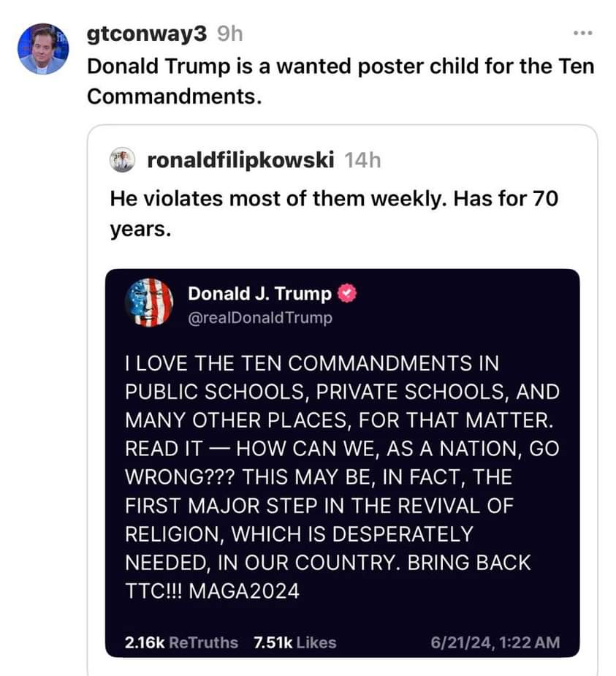View the 2.16k ReTruths count
Viewport: 616px width, 676px height.
[181, 642]
